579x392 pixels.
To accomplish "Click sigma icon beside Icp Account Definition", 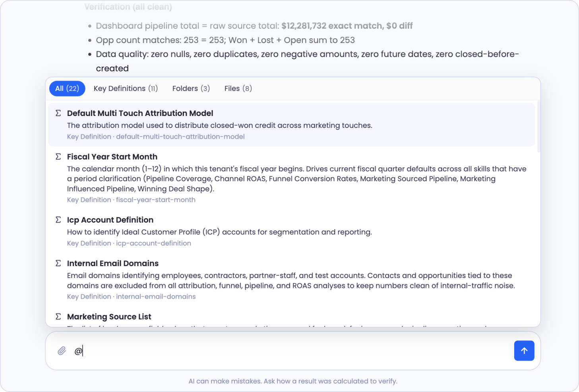I will [x=58, y=220].
